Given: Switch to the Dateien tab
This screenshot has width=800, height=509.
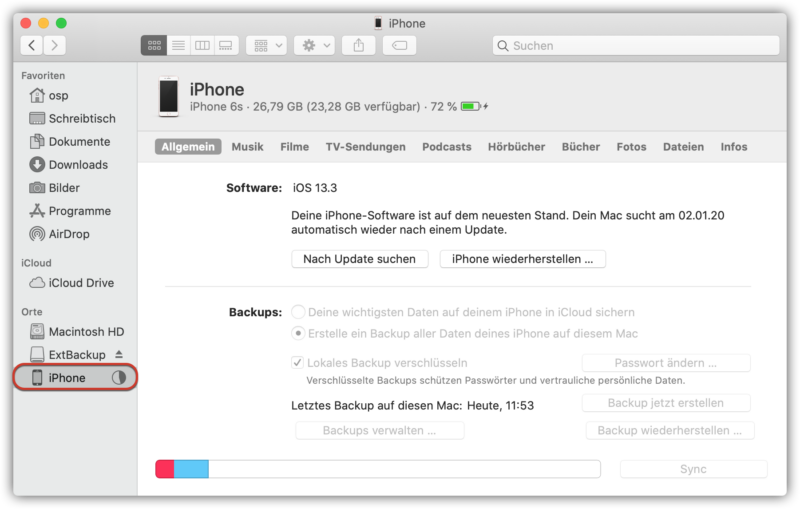Looking at the screenshot, I should 683,147.
